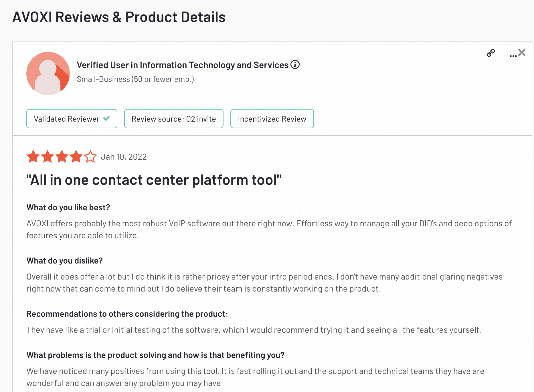
Task: Click Small-Business (50 or fewer emp.) text
Action: coord(135,79)
